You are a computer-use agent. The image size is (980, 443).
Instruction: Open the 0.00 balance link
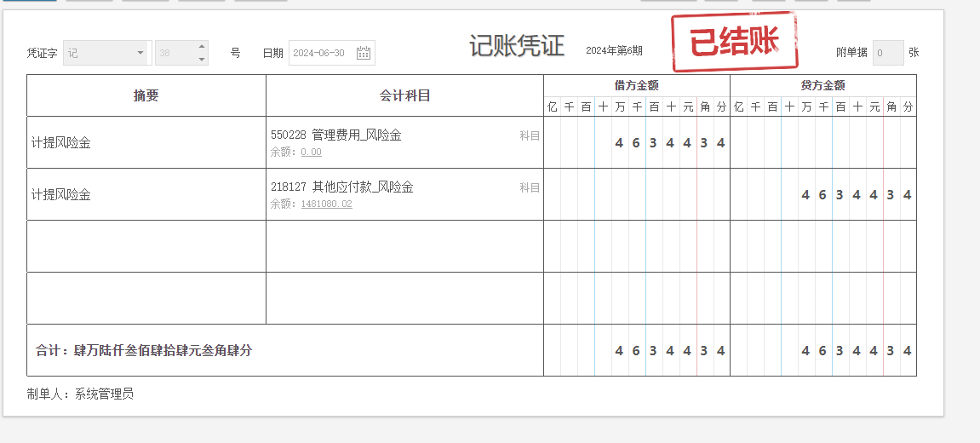pyautogui.click(x=311, y=152)
